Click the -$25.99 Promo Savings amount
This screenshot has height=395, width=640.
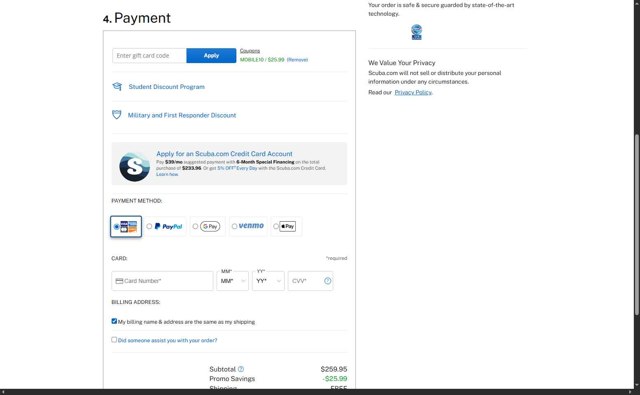(335, 379)
